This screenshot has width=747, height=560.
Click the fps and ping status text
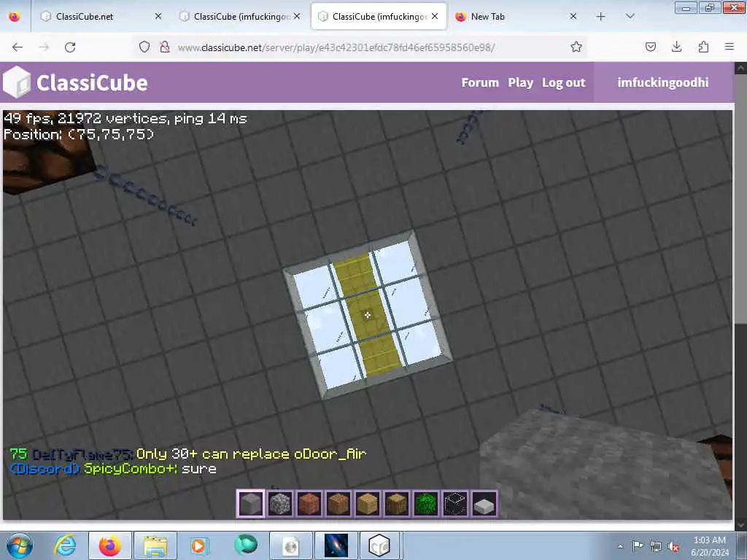(125, 118)
